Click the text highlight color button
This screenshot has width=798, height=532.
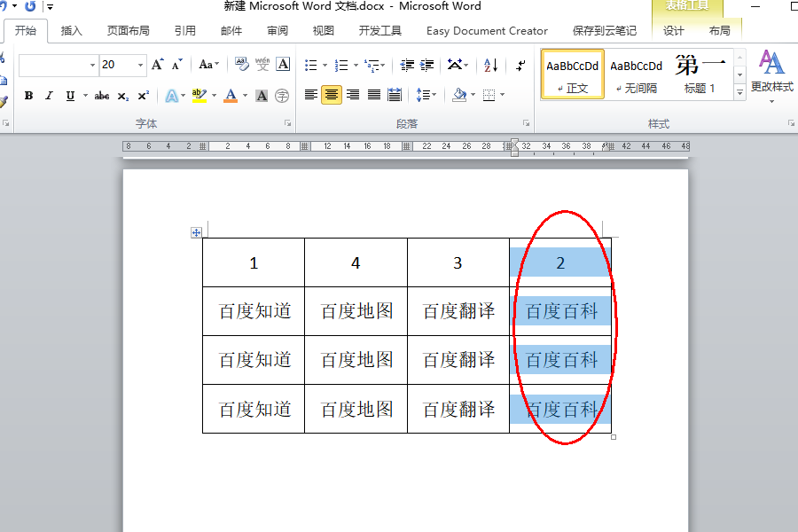click(199, 96)
